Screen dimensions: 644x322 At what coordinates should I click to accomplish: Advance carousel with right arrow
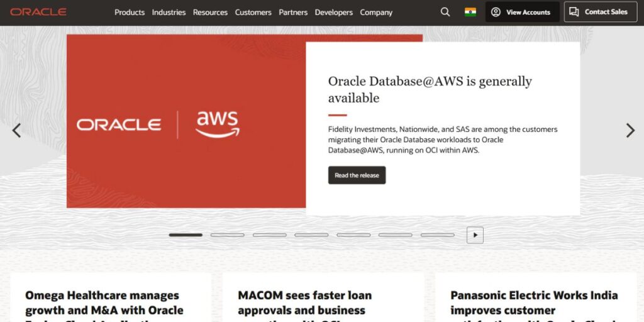point(630,130)
